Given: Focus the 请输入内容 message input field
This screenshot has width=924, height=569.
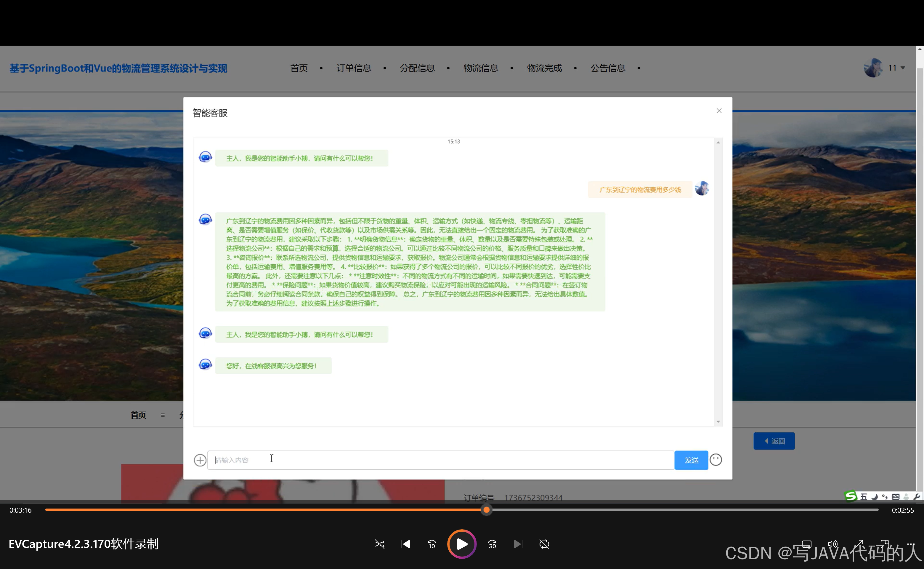Looking at the screenshot, I should point(440,460).
